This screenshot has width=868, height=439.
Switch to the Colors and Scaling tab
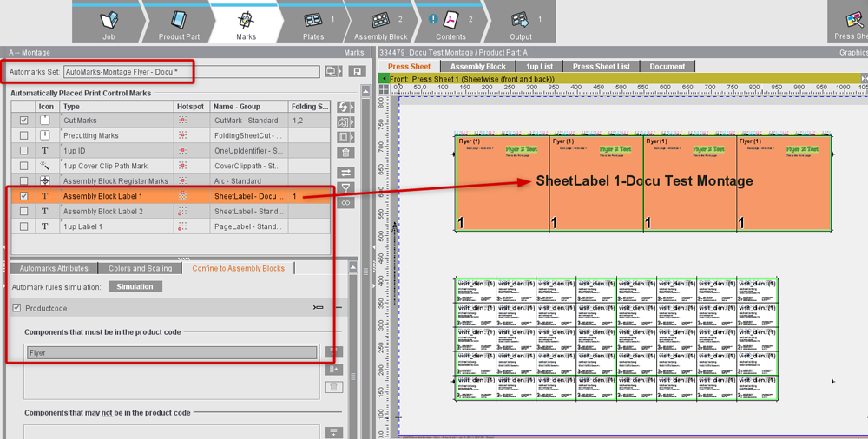(141, 268)
